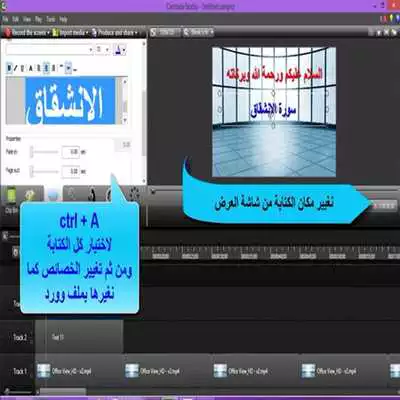400x400 pixels.
Task: Toggle bold text formatting
Action: coord(9,69)
